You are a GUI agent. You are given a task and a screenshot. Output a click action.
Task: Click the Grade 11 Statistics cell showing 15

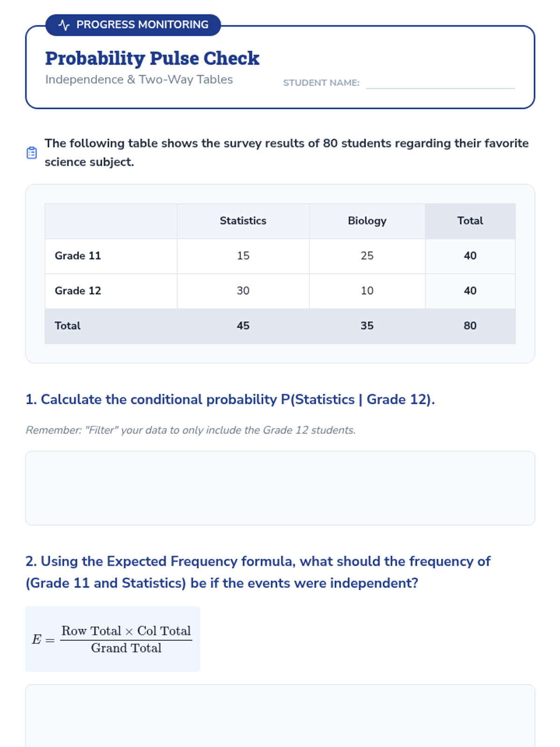click(243, 256)
